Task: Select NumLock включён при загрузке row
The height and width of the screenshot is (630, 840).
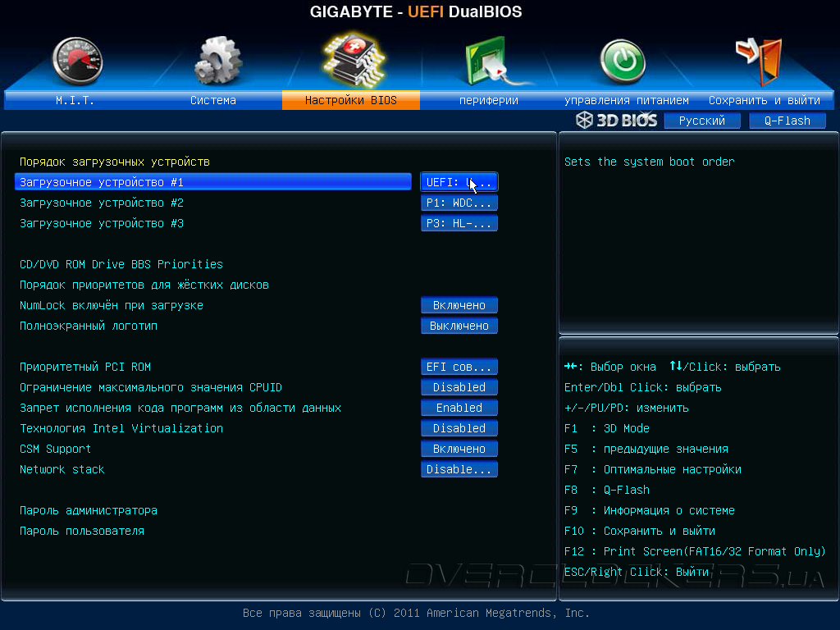Action: pos(112,305)
